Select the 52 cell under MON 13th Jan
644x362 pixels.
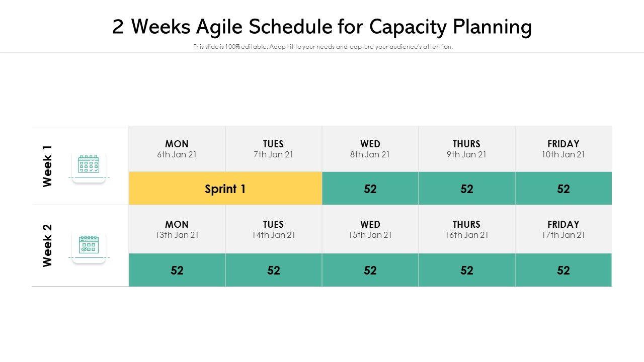point(177,270)
